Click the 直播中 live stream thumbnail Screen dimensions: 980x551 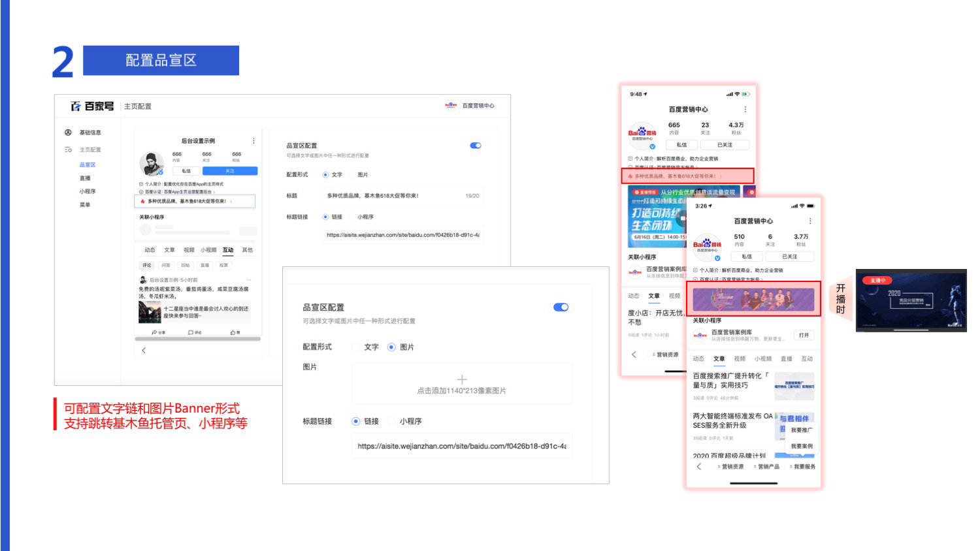tap(911, 301)
